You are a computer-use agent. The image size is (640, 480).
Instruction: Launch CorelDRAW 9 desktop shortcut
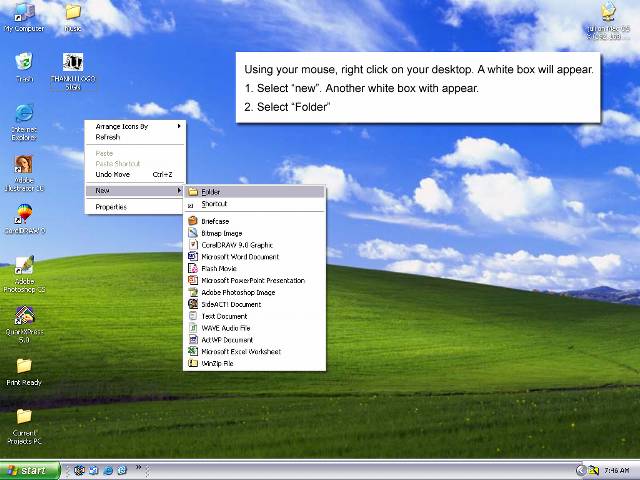[24, 219]
